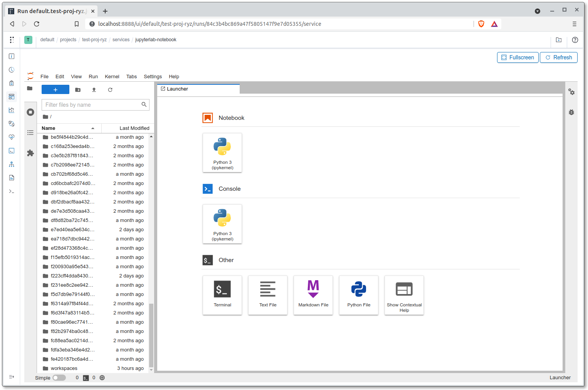Image resolution: width=588 pixels, height=390 pixels.
Task: Toggle Simple mode switch
Action: (59, 378)
